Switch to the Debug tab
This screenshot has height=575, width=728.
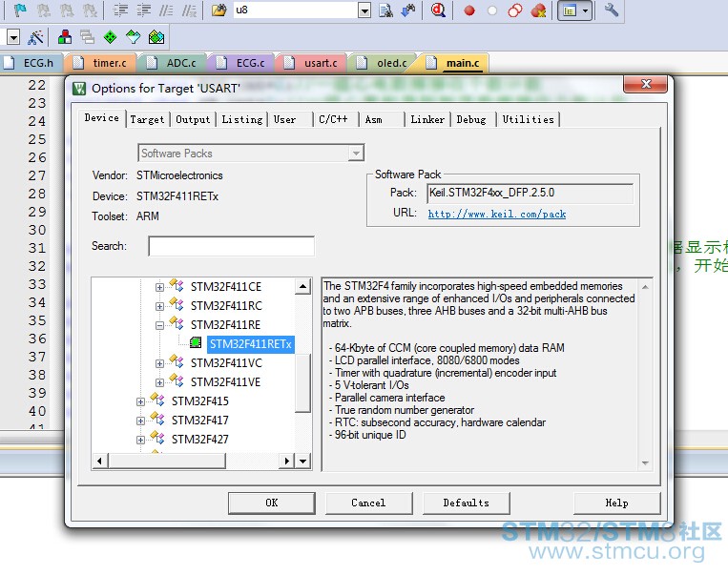[x=471, y=120]
